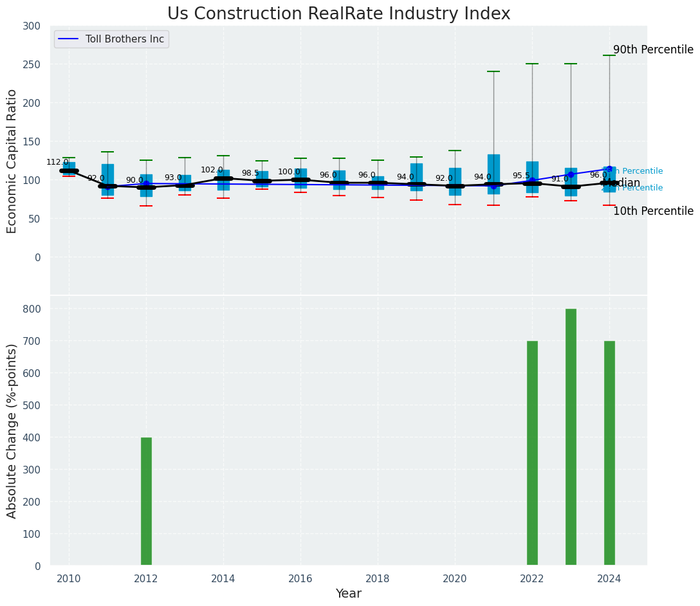Click the Toll Brothers data point at 2023

571,174
